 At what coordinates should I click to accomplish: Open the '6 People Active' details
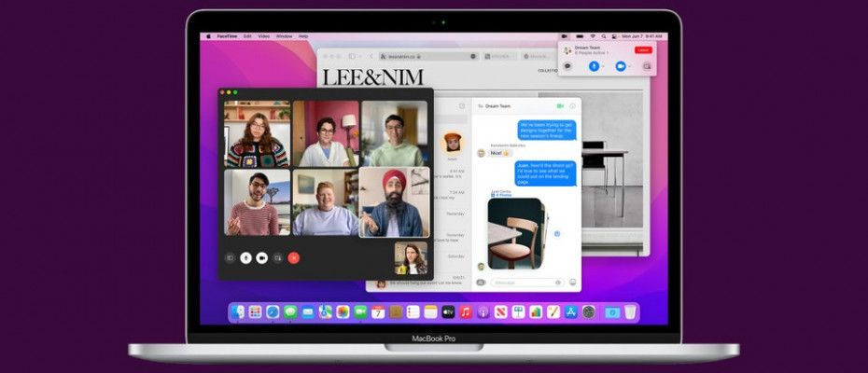591,53
